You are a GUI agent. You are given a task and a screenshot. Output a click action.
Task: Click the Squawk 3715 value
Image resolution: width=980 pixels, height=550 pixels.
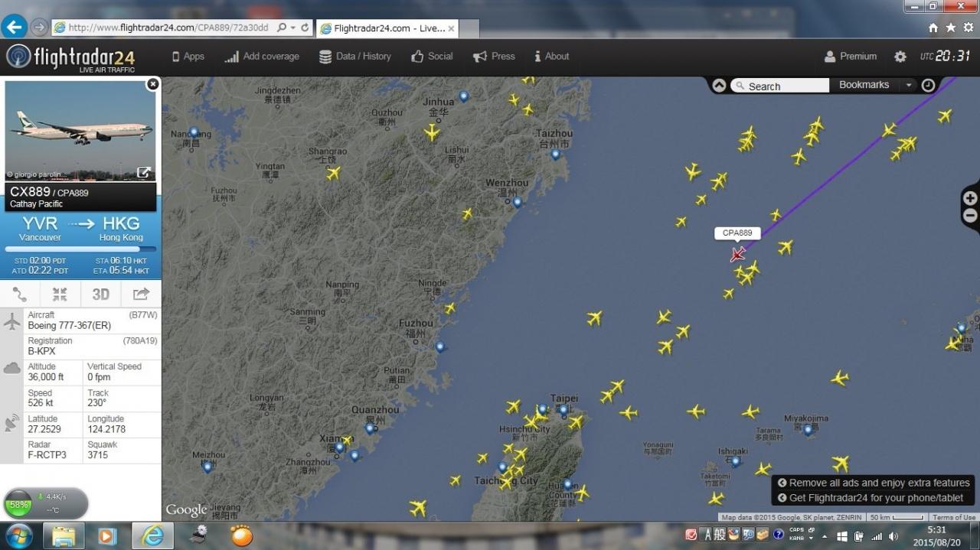point(98,455)
